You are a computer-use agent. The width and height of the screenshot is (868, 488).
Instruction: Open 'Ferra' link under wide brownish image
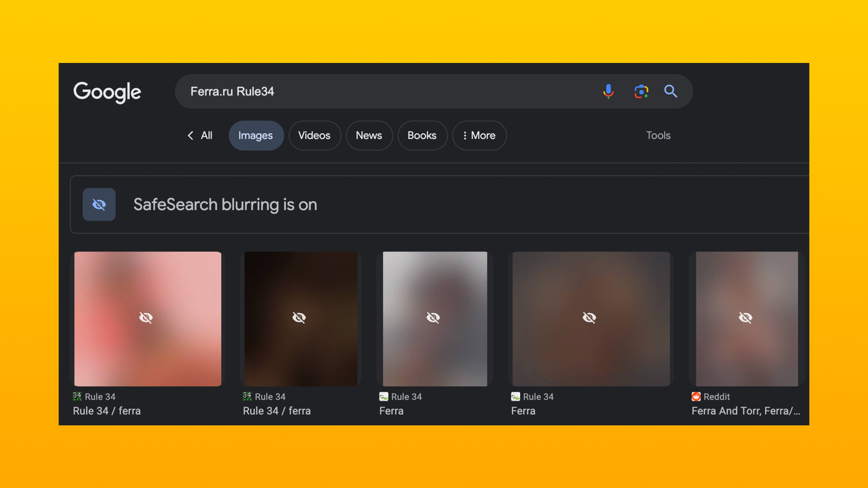coord(523,411)
